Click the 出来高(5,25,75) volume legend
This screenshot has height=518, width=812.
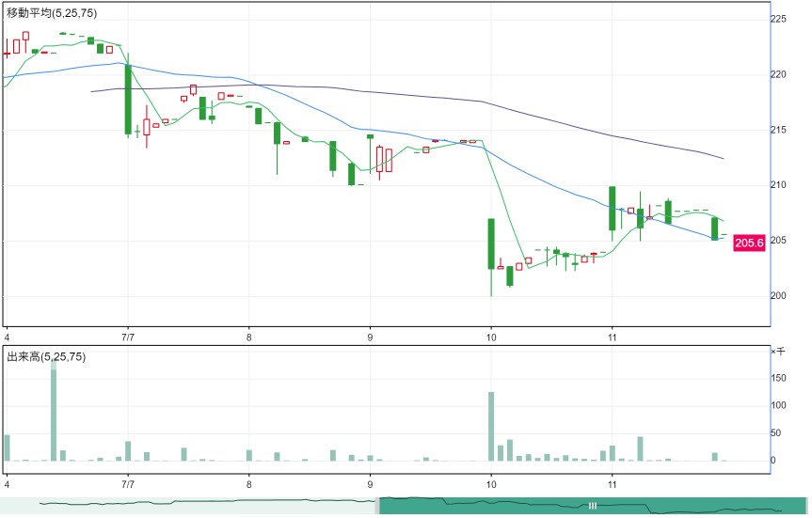coord(45,356)
